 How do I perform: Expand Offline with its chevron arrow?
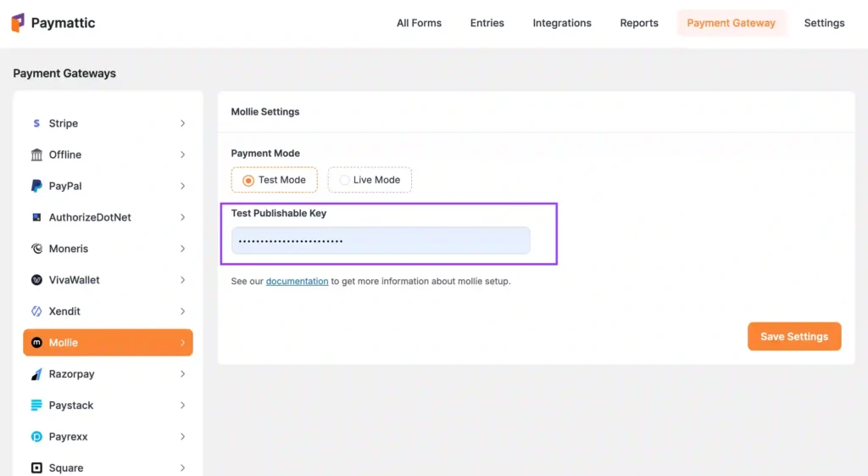click(x=183, y=154)
